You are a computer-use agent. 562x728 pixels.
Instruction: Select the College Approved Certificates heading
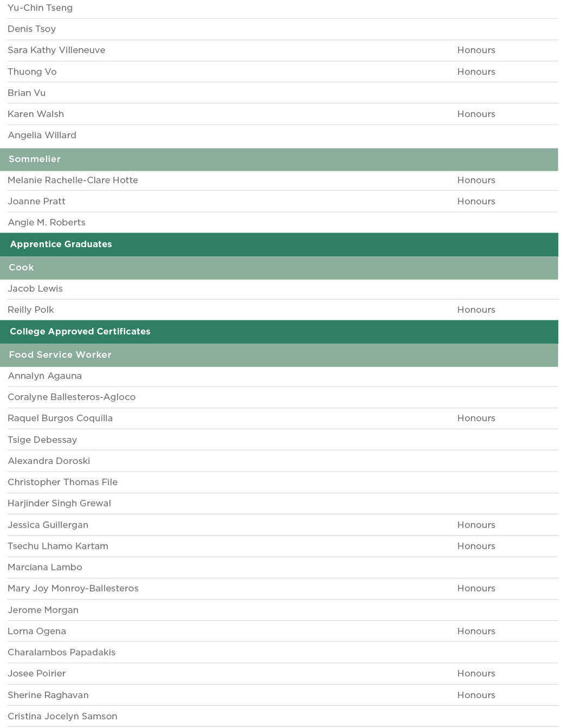pos(80,332)
